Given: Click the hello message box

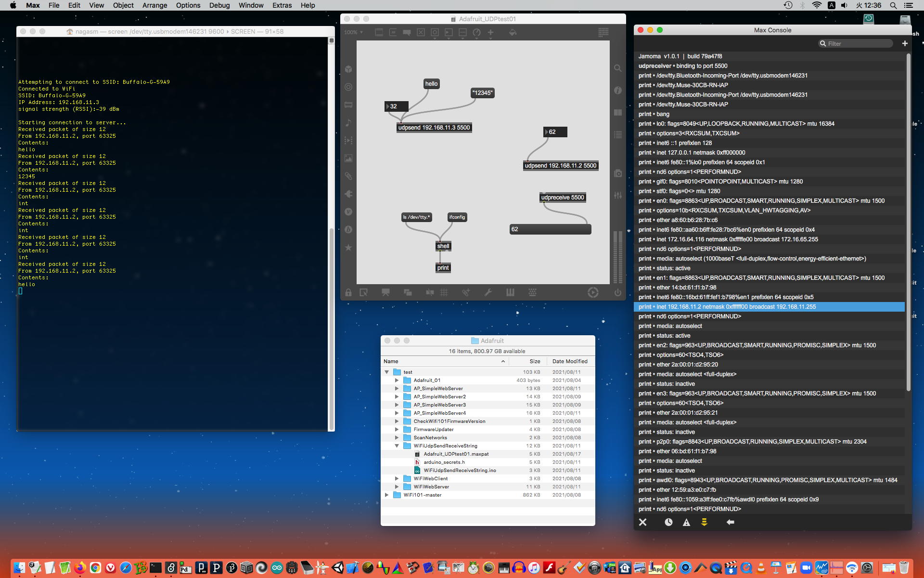Looking at the screenshot, I should [x=431, y=84].
